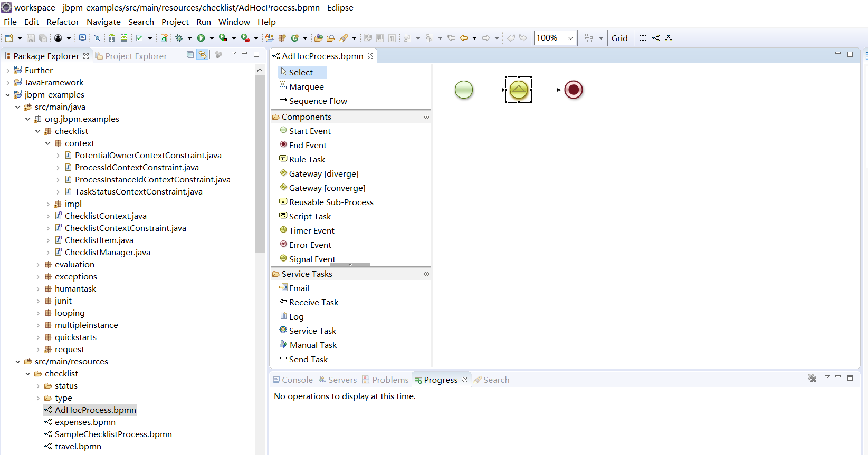Select the yellow signal event node on canvas
Screen dimensions: 868x455
click(519, 90)
